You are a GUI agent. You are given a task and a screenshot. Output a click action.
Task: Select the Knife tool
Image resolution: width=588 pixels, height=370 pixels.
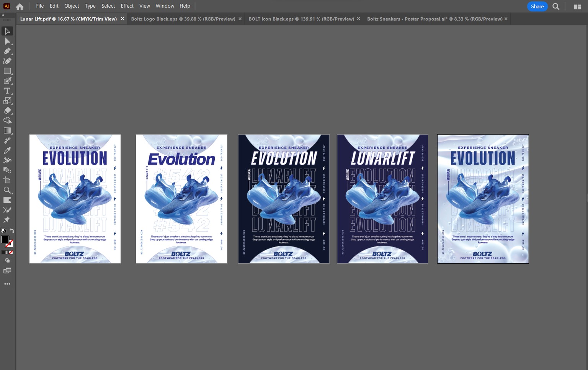click(7, 210)
